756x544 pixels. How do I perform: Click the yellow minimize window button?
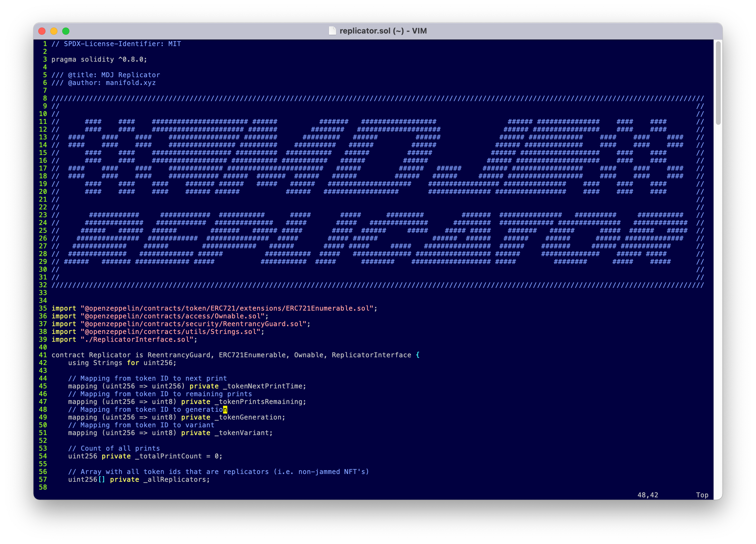[x=54, y=31]
